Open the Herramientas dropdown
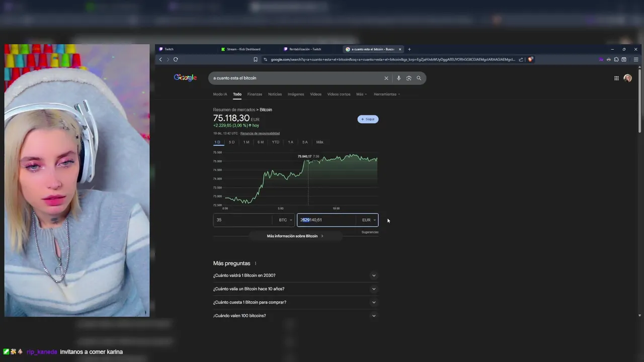The image size is (644, 362). pyautogui.click(x=386, y=94)
